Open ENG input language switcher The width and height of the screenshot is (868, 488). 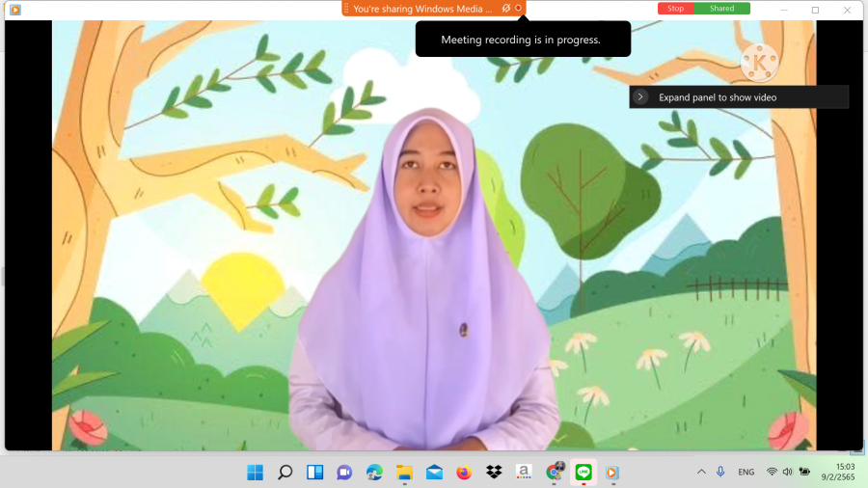pos(746,473)
